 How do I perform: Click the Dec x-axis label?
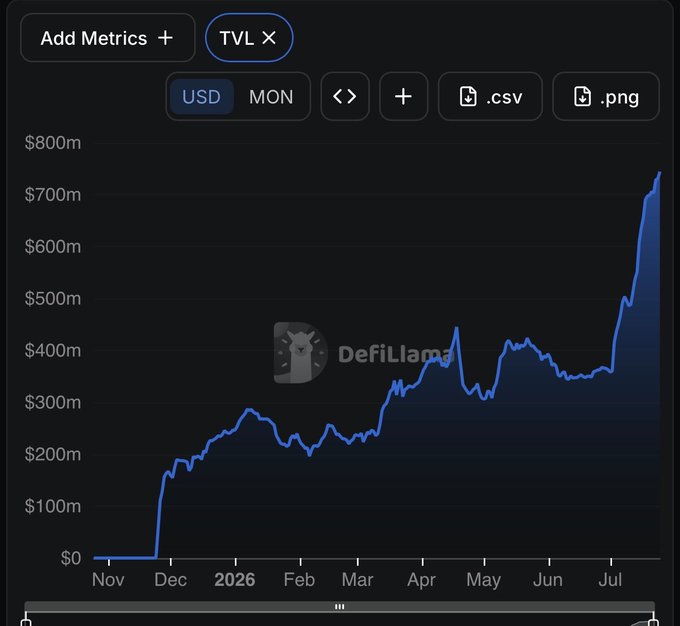tap(170, 580)
